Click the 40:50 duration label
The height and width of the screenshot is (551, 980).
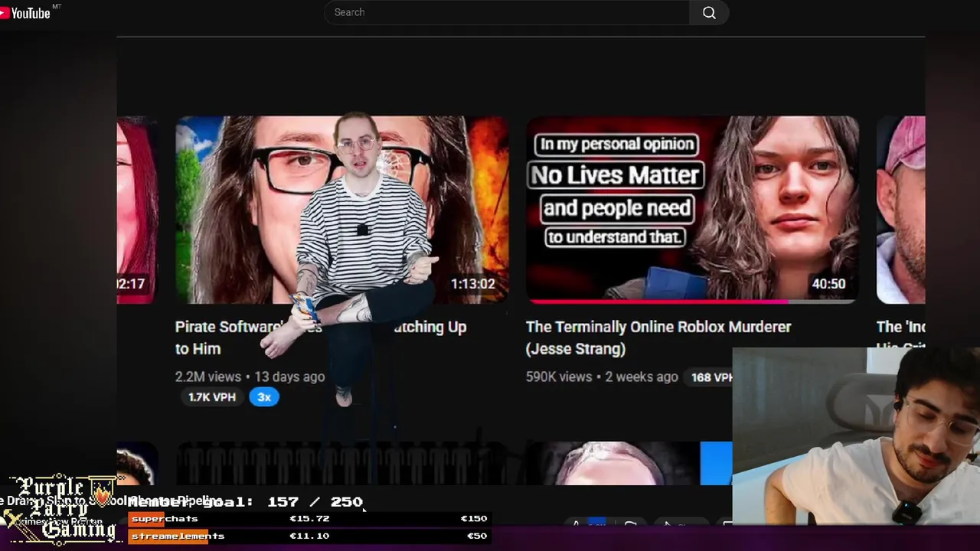click(828, 284)
